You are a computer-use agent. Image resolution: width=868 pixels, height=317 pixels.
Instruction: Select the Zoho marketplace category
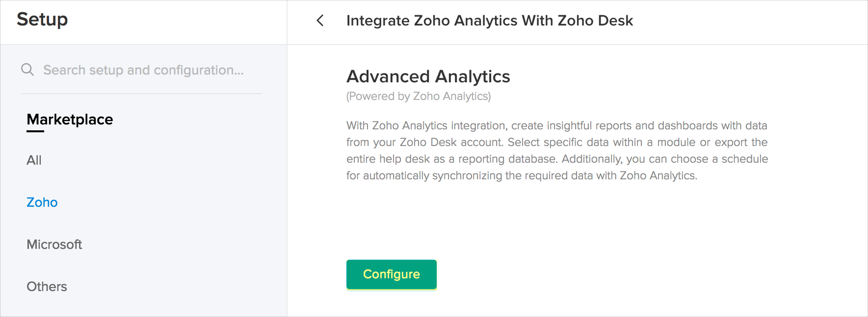pyautogui.click(x=42, y=202)
